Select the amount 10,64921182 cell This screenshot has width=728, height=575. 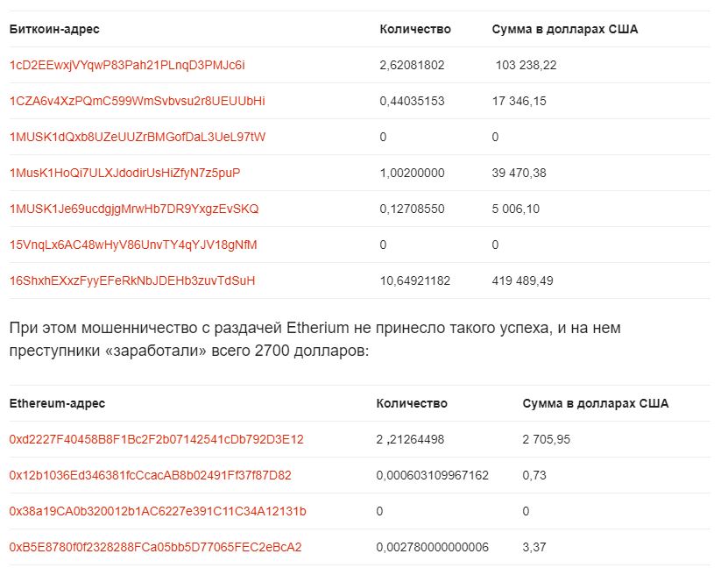click(x=415, y=280)
